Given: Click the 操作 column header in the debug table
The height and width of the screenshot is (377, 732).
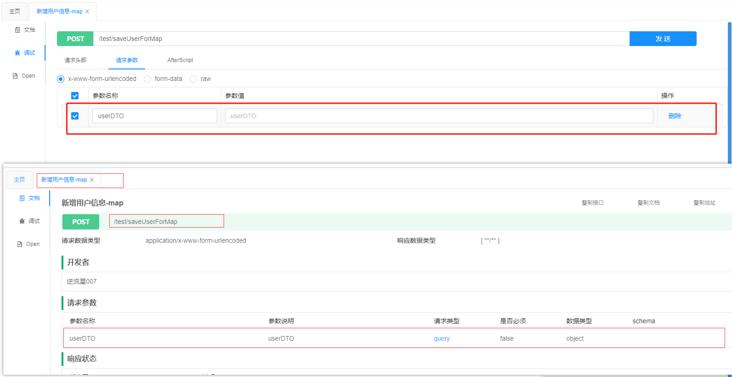Looking at the screenshot, I should click(x=667, y=96).
